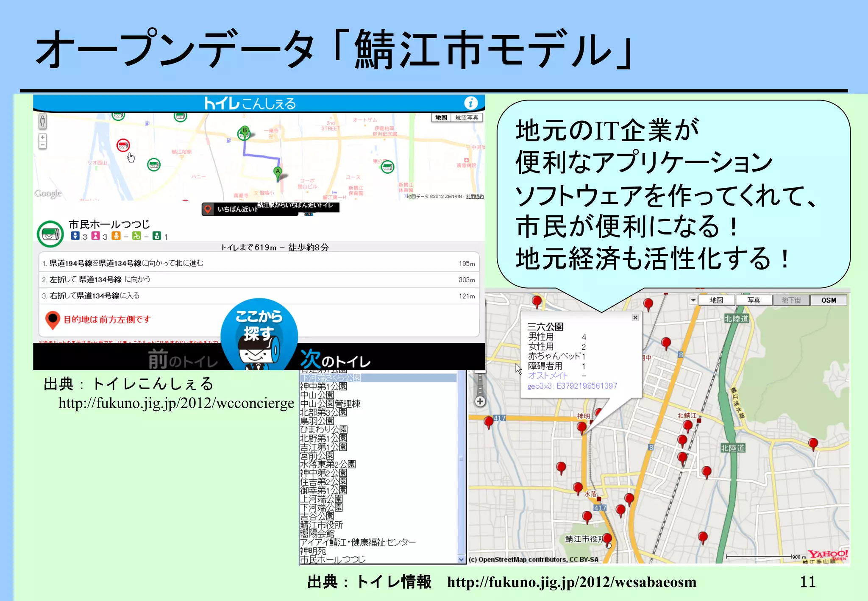Open the wcsabaeosm source URL

(x=572, y=582)
